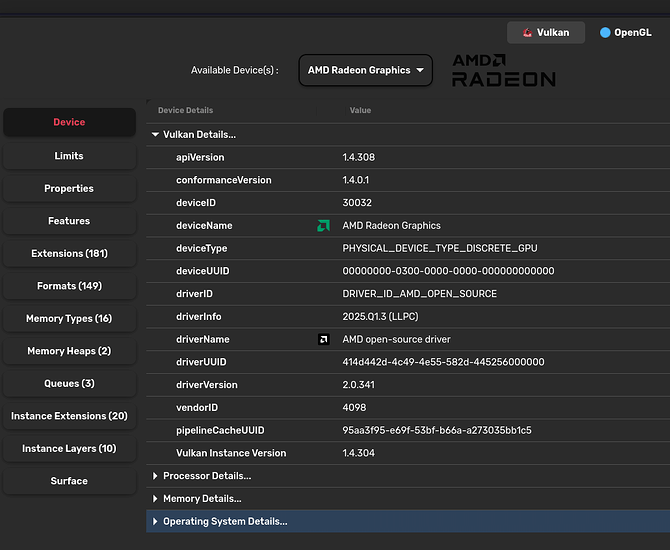Open the Queues (3) tab

point(69,383)
